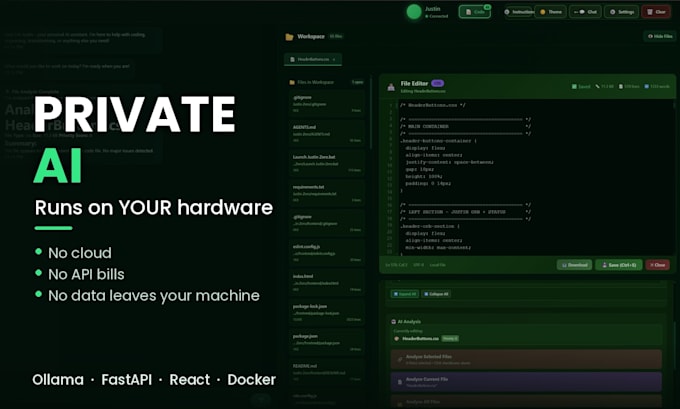This screenshot has width=680, height=409.
Task: Collapse all sections with Collapse All
Action: pyautogui.click(x=436, y=294)
